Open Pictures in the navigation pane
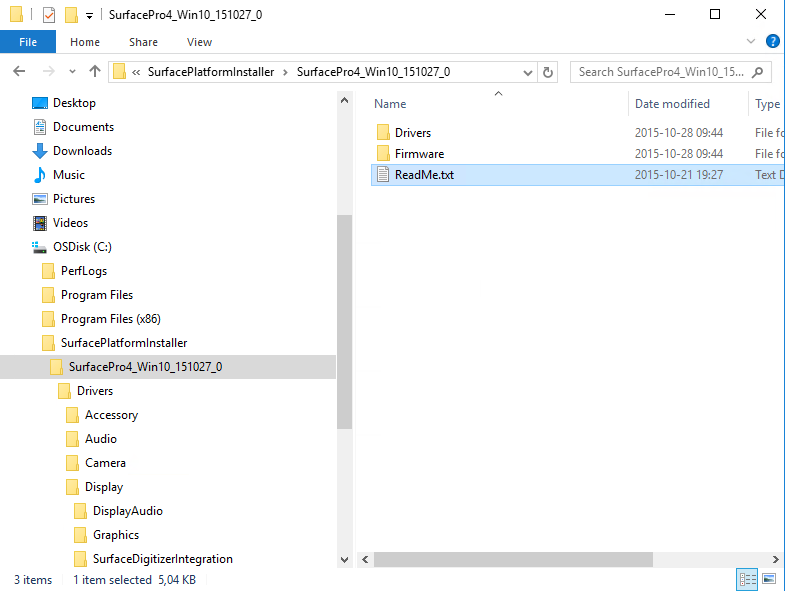The width and height of the screenshot is (785, 591). click(x=64, y=199)
